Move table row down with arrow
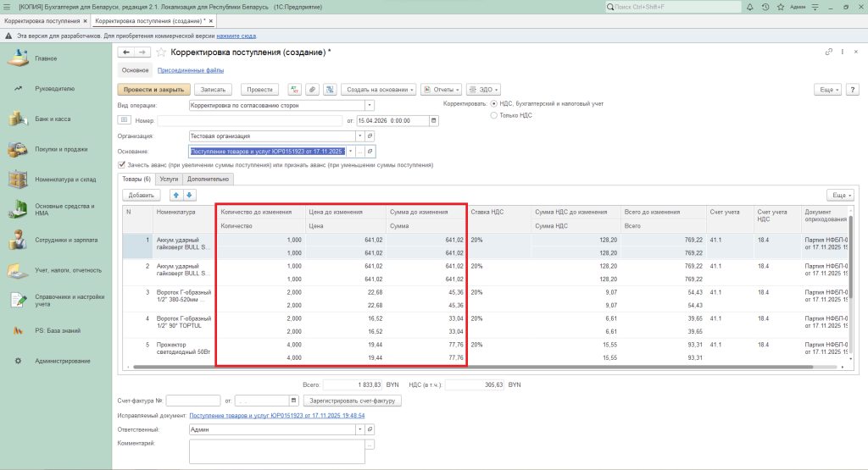 pyautogui.click(x=189, y=195)
